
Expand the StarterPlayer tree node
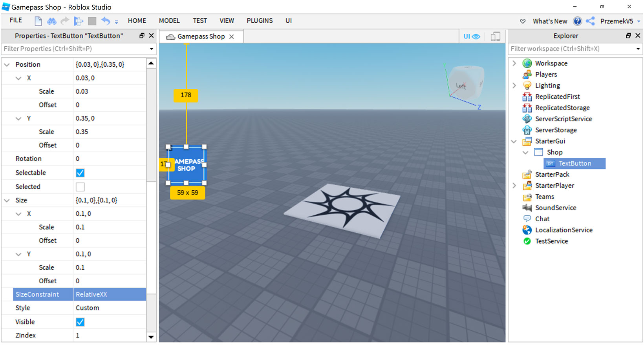pos(514,186)
